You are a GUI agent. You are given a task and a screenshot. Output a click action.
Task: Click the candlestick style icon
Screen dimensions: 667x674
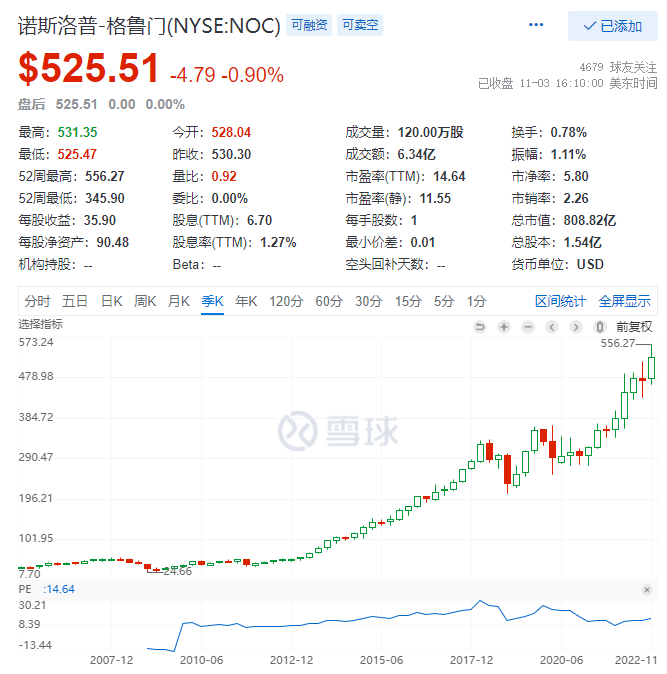(x=600, y=327)
